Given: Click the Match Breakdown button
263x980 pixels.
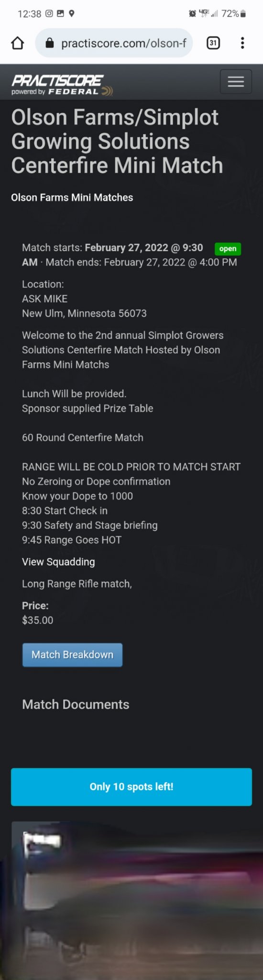Looking at the screenshot, I should click(x=72, y=655).
